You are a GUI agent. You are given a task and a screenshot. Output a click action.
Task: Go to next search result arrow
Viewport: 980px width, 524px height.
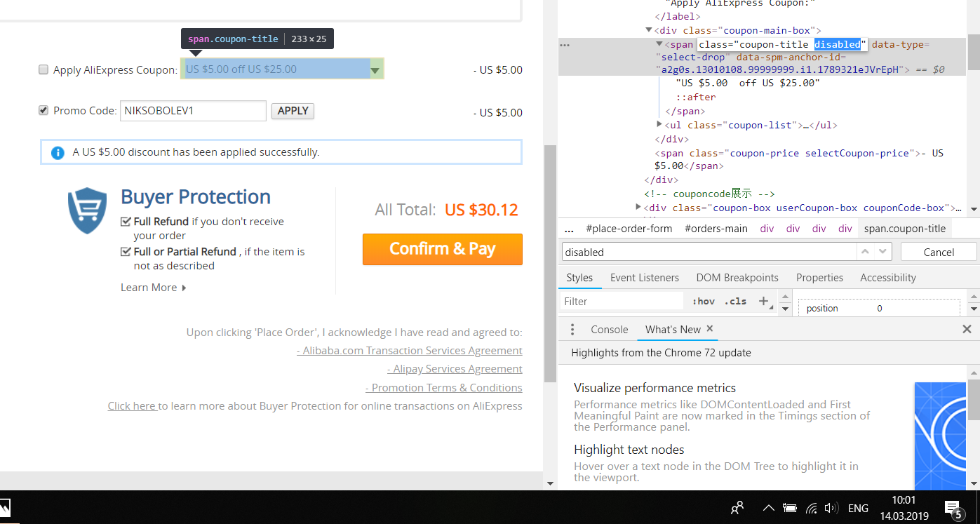[x=882, y=252]
